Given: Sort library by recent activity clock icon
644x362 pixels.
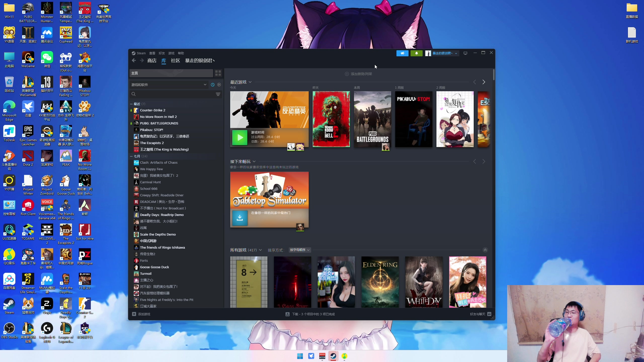Looking at the screenshot, I should [213, 85].
